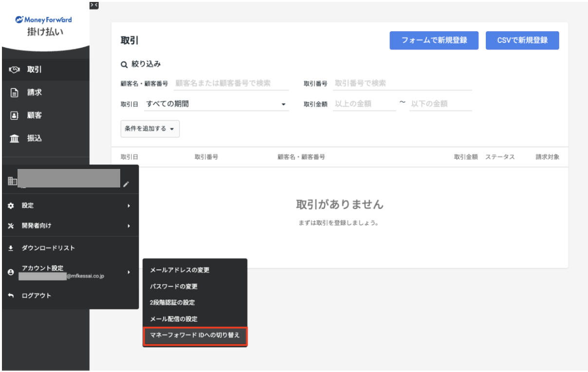
Task: Click the logout arrow icon
Action: (11, 296)
